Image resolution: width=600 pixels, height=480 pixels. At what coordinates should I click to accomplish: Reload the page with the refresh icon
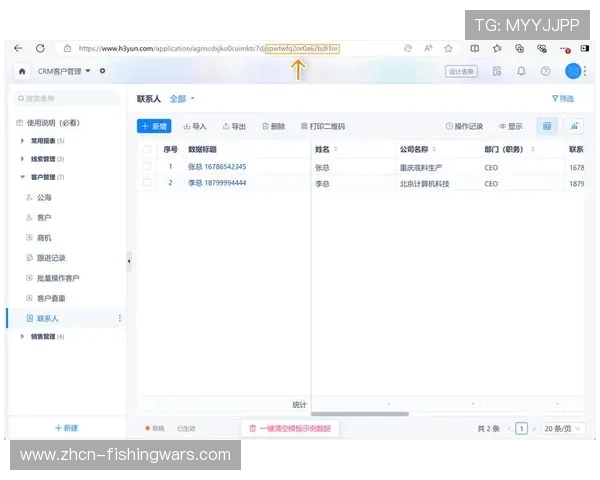point(40,48)
